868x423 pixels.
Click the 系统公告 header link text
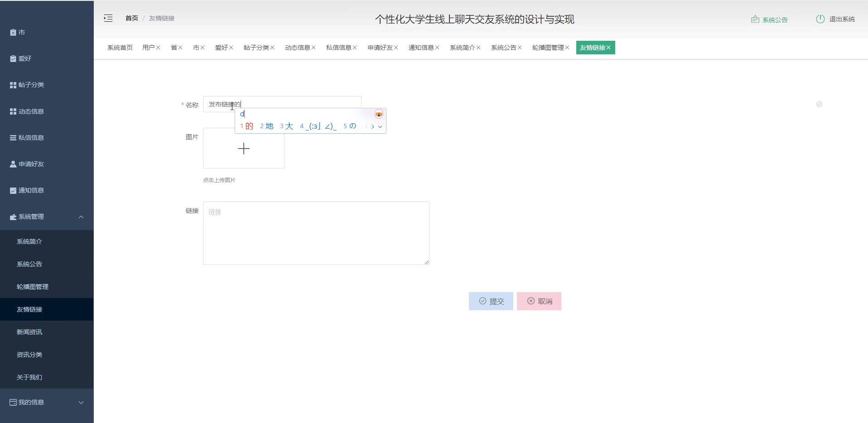775,20
